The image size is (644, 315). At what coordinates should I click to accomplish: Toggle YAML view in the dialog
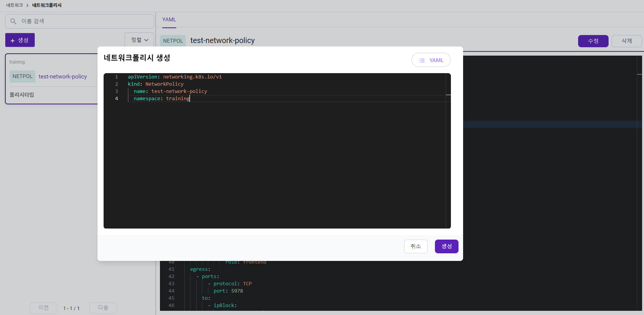point(431,60)
